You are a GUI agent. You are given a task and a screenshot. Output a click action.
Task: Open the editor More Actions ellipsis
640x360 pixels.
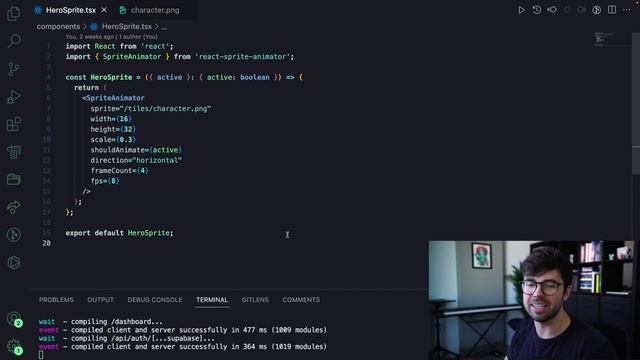627,10
